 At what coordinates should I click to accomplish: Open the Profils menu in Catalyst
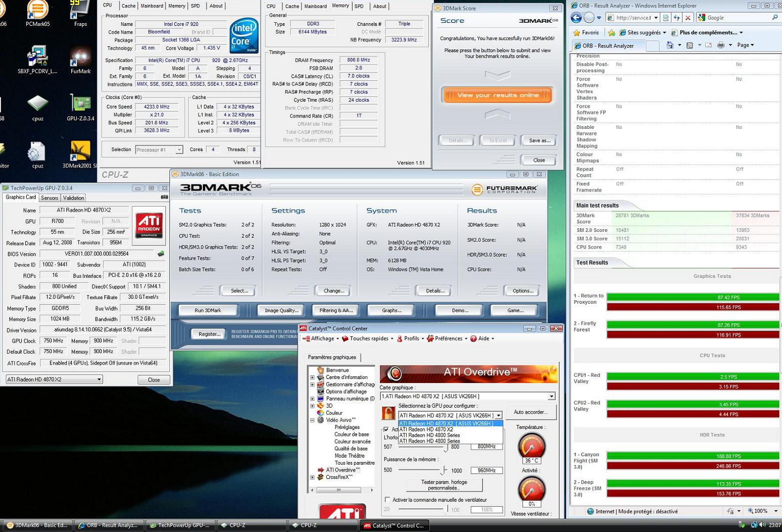pos(410,338)
